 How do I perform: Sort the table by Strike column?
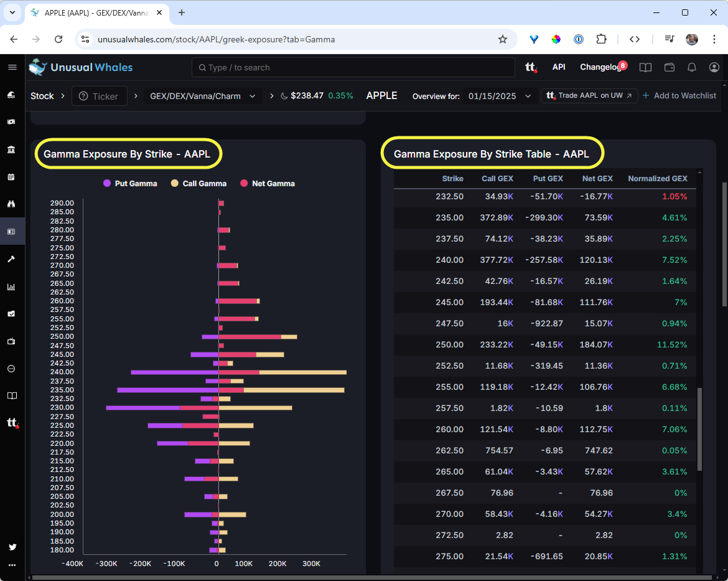[453, 179]
